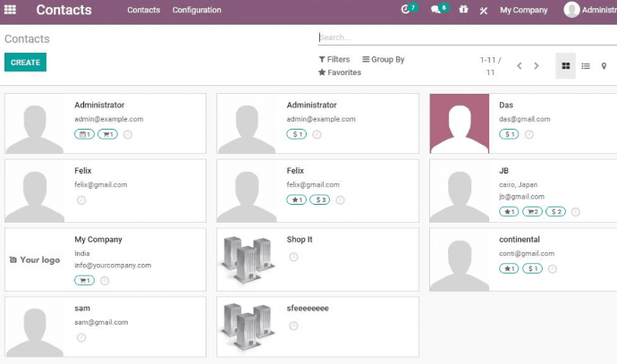Click activity clock on continental card
This screenshot has width=617, height=364.
[553, 269]
